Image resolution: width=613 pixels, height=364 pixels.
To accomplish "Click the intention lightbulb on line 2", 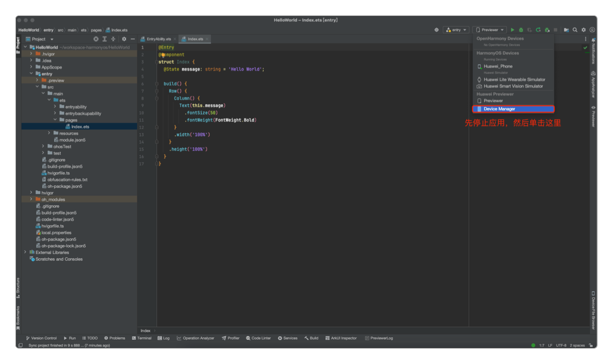I will click(x=163, y=54).
